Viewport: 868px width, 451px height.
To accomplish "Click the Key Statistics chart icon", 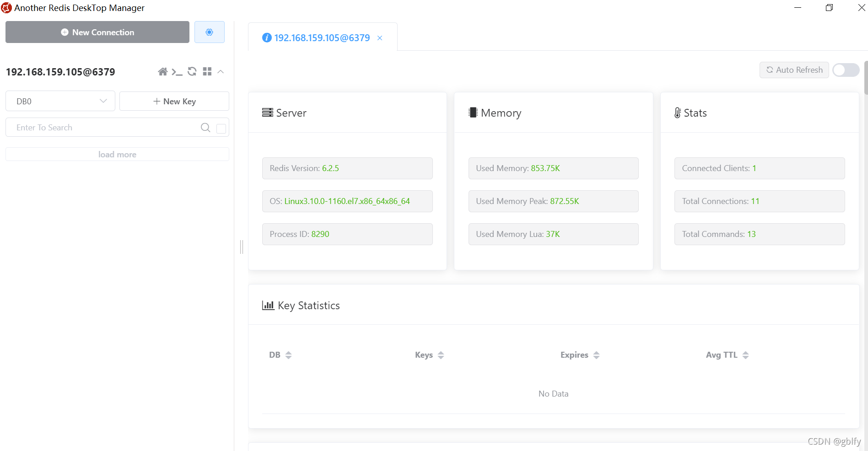I will coord(268,305).
